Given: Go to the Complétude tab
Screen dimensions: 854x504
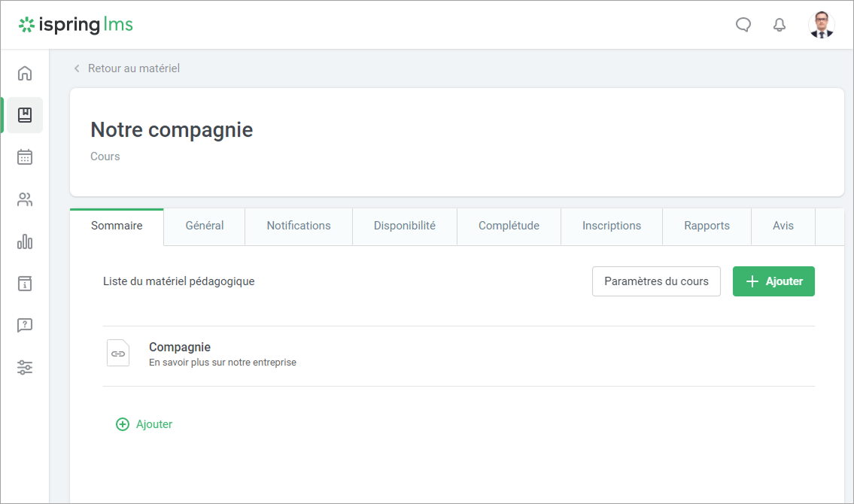Looking at the screenshot, I should click(509, 226).
